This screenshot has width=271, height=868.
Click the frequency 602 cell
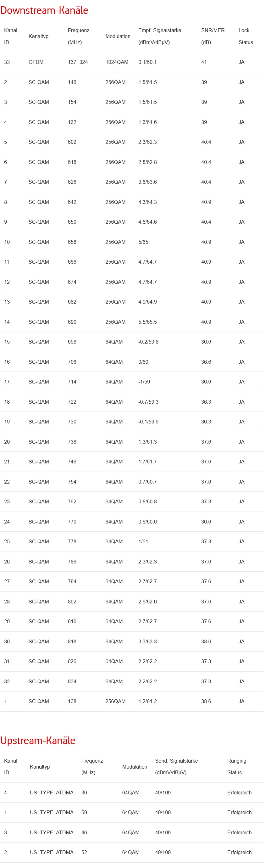(72, 142)
